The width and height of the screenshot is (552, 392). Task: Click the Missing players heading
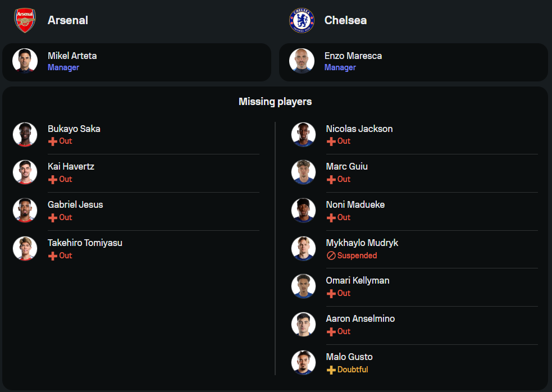(x=275, y=102)
